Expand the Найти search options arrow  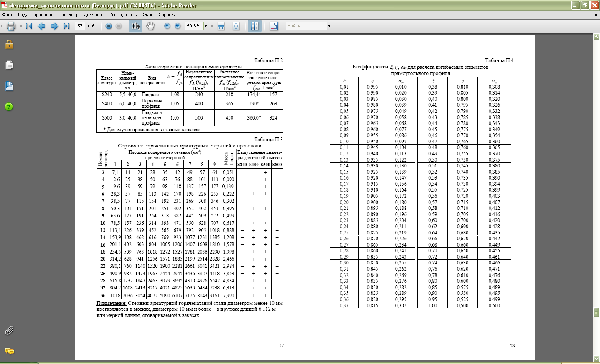tap(329, 26)
